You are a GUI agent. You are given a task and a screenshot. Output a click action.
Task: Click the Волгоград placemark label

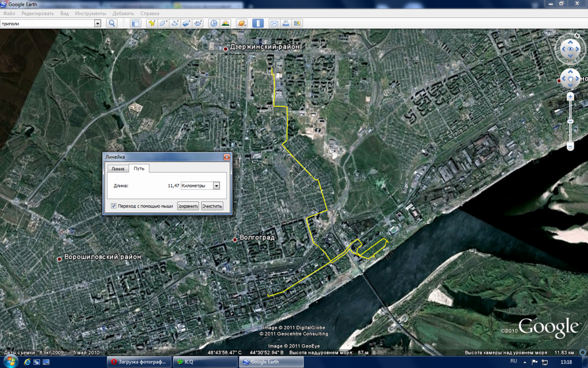click(x=257, y=237)
